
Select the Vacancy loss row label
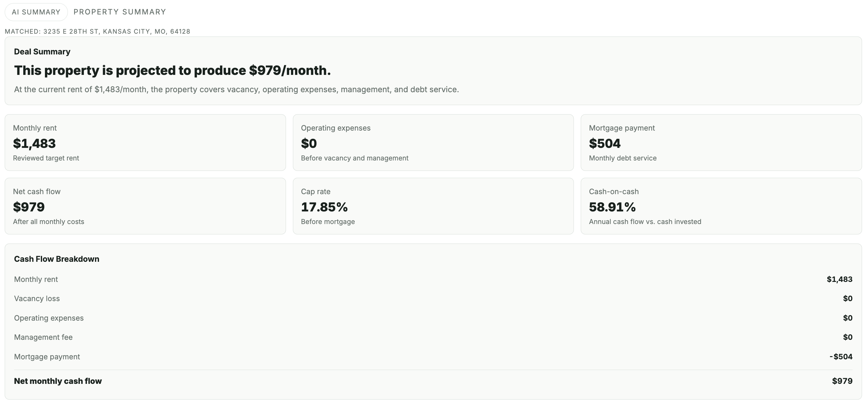[37, 299]
